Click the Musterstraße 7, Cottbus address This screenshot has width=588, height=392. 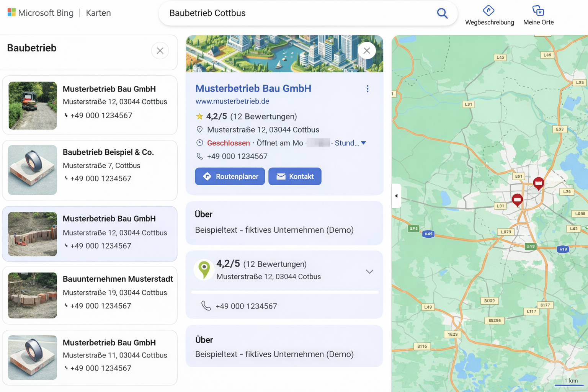coord(101,165)
